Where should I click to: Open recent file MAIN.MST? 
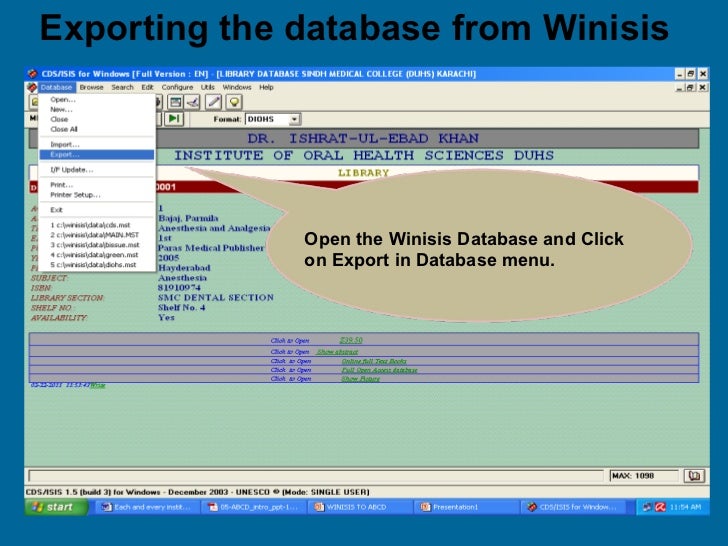click(97, 235)
